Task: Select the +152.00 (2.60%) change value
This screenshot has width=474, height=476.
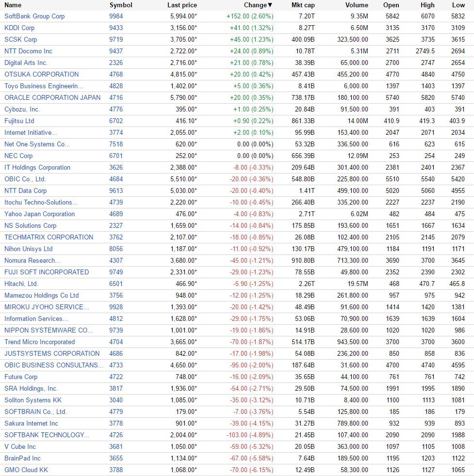Action: point(250,16)
